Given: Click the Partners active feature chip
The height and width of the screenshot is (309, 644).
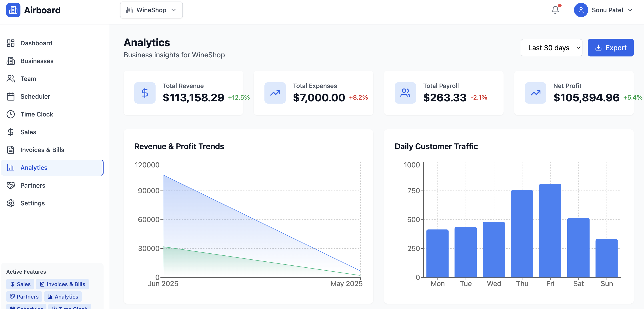Looking at the screenshot, I should (24, 297).
